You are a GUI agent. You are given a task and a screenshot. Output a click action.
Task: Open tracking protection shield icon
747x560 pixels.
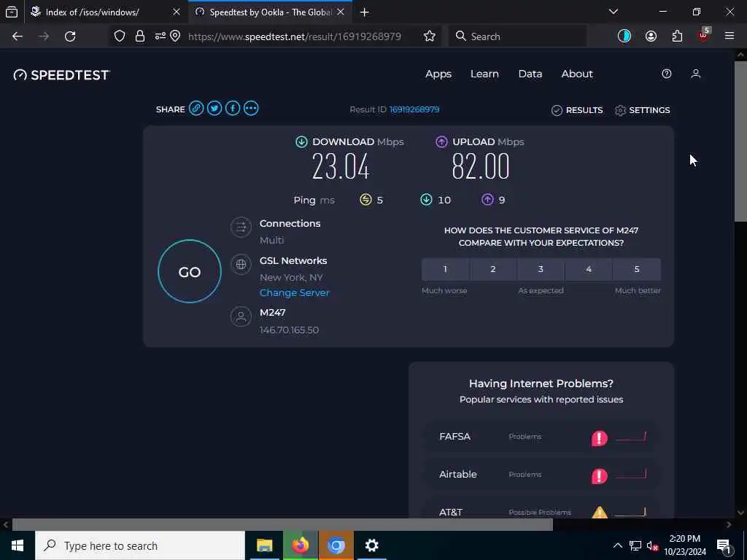pos(120,36)
